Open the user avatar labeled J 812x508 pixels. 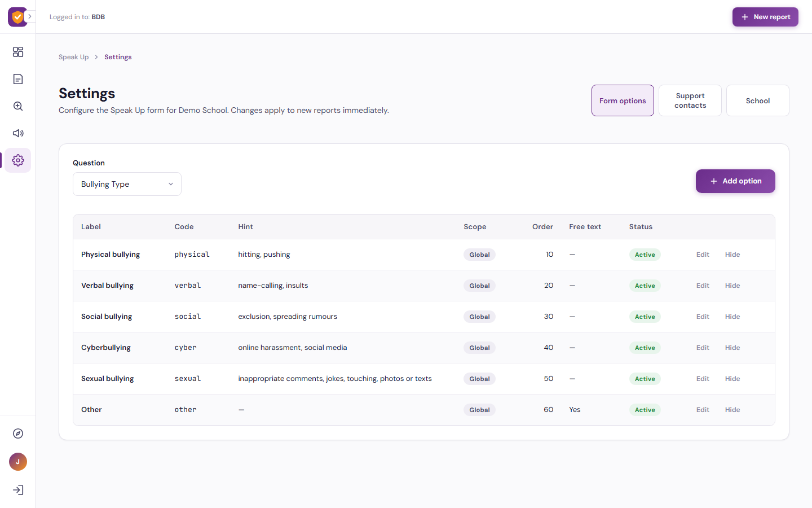click(x=18, y=462)
